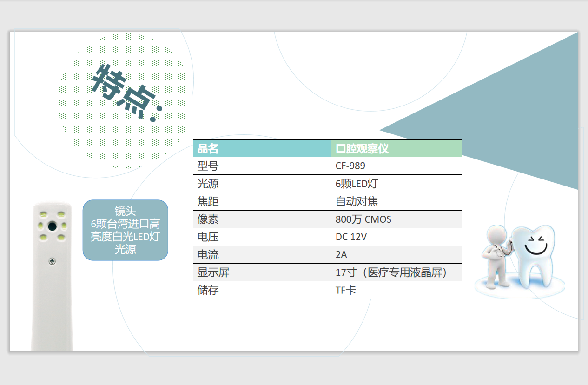Click the CF-989 value cell
This screenshot has height=385, width=588.
396,166
